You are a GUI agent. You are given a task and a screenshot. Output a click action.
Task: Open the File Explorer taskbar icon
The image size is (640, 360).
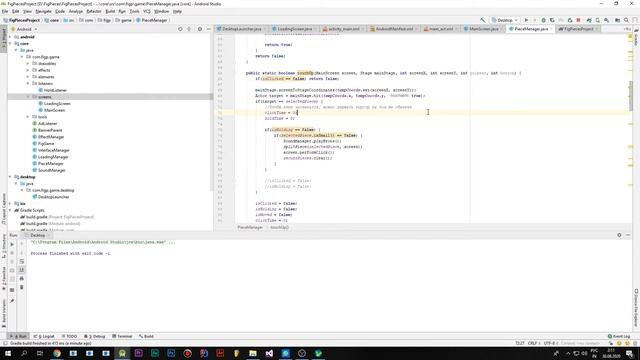pos(253,353)
